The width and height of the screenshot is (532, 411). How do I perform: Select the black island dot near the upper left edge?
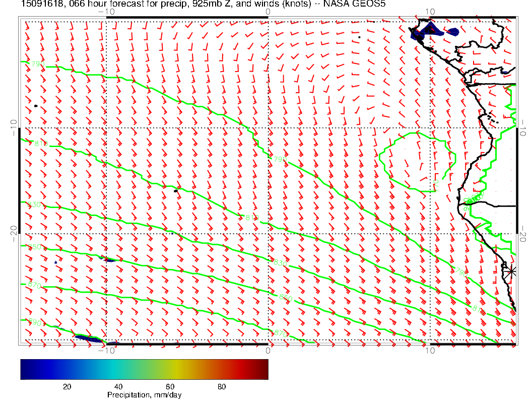tap(36, 106)
